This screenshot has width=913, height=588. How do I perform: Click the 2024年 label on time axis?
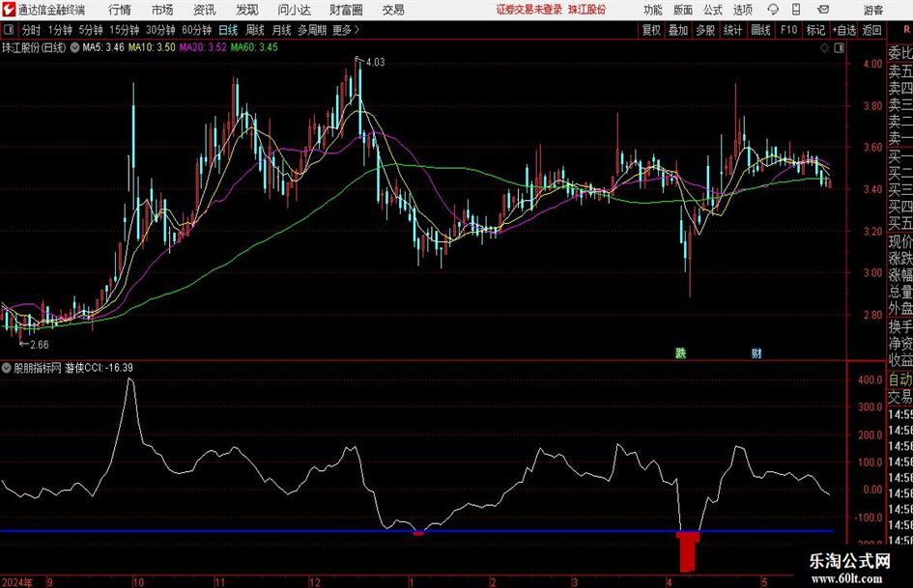point(18,582)
